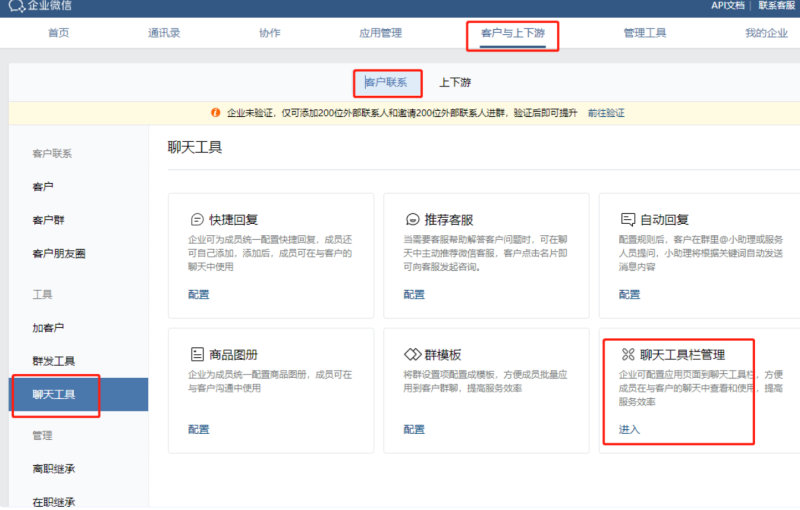The width and height of the screenshot is (800, 510).
Task: Click 配置 under 自动回复
Action: (629, 294)
